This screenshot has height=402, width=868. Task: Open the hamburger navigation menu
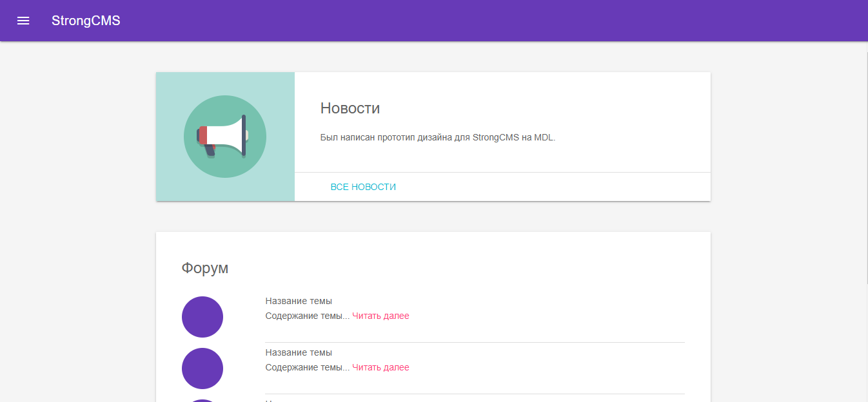[x=23, y=21]
